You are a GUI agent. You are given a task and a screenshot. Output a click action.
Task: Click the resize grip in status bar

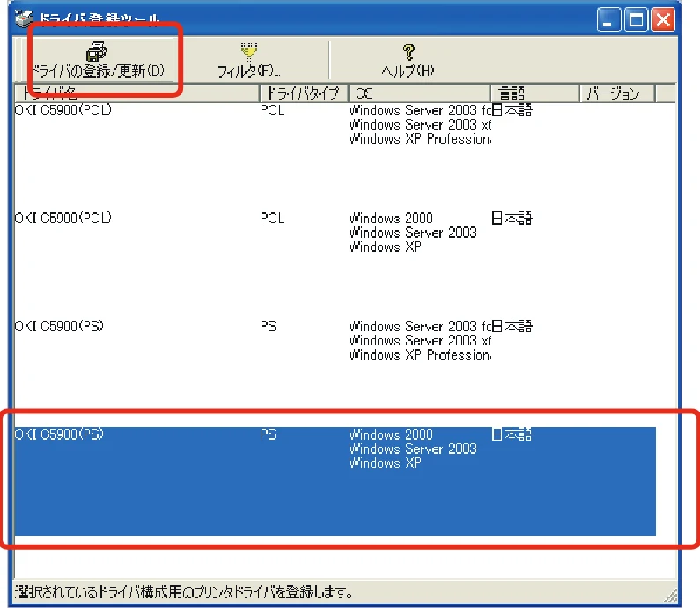coord(671,595)
